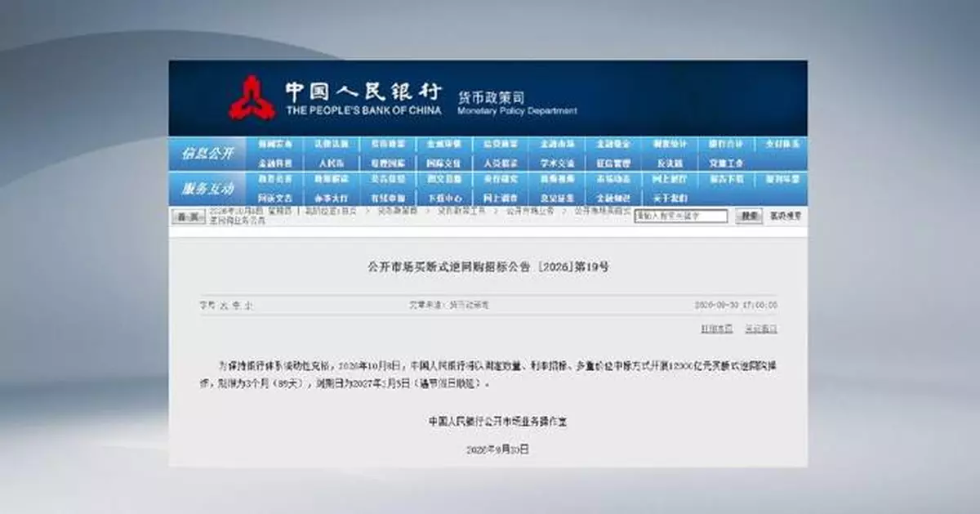The image size is (980, 514).
Task: Go to the 反洗钱 menu link
Action: click(x=670, y=163)
